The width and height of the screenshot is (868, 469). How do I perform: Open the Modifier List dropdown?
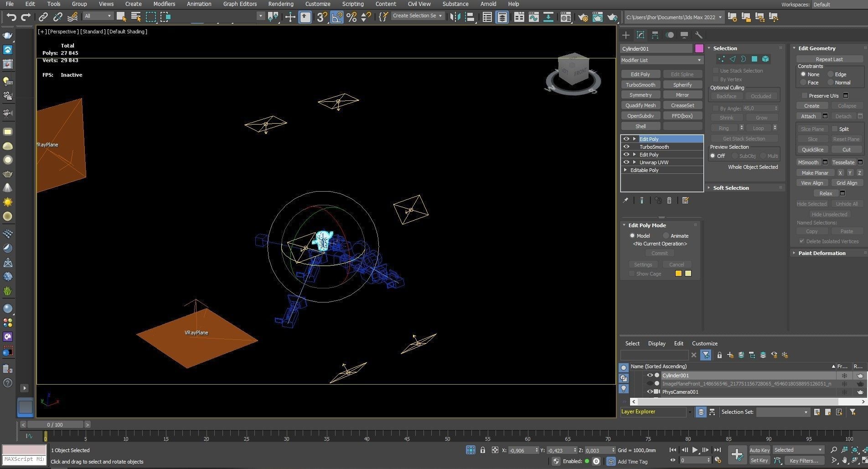tap(662, 60)
